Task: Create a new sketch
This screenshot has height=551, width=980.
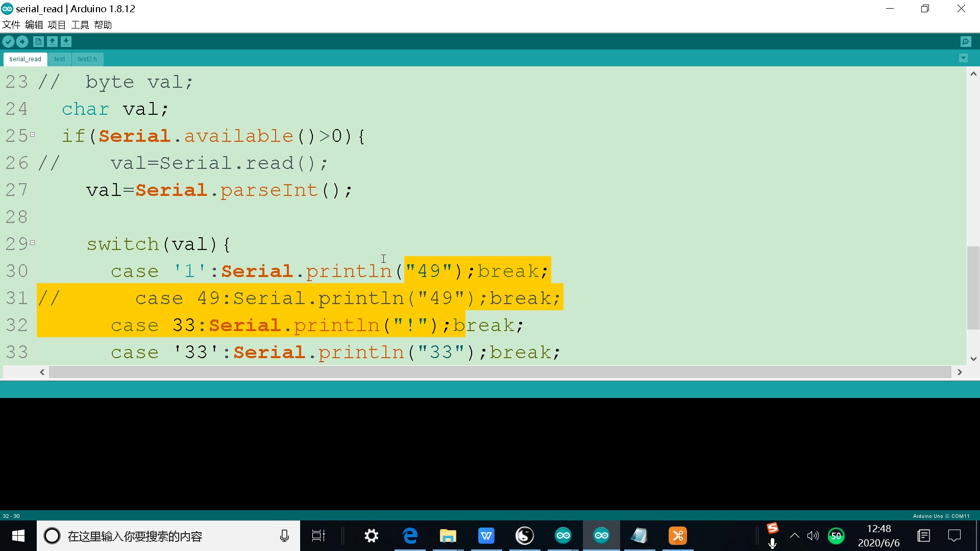Action: (x=38, y=41)
